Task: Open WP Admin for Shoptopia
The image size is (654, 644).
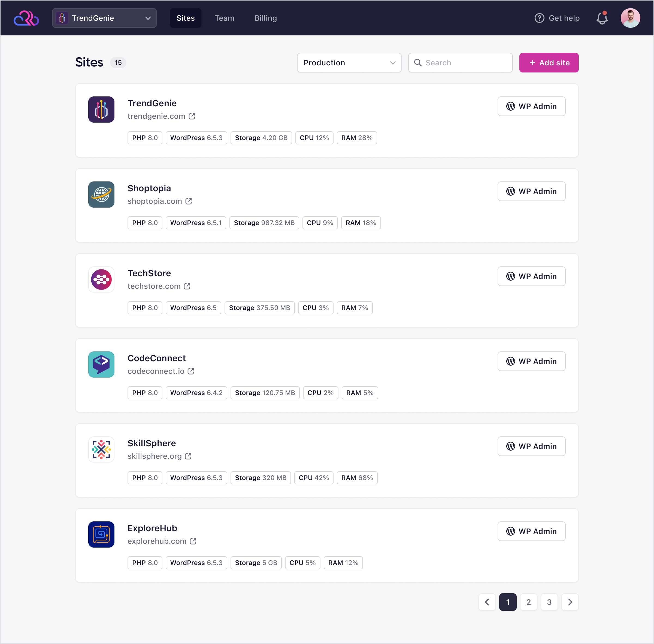Action: pyautogui.click(x=531, y=191)
